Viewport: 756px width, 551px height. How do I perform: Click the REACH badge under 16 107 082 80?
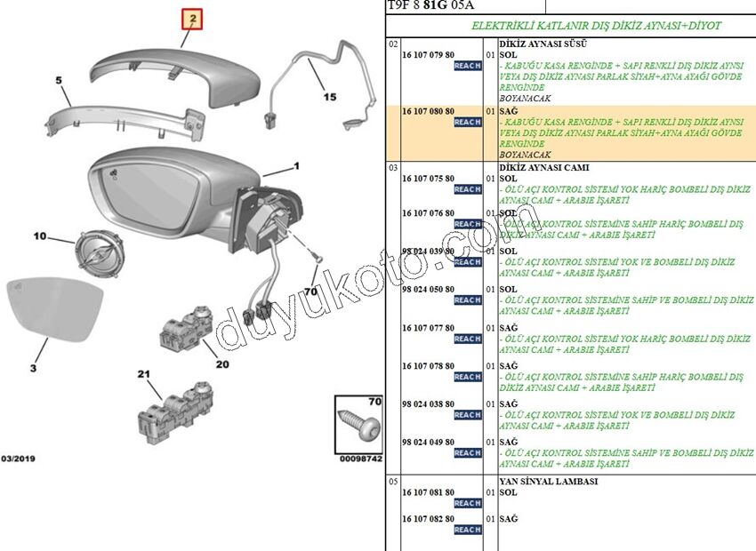point(467,530)
